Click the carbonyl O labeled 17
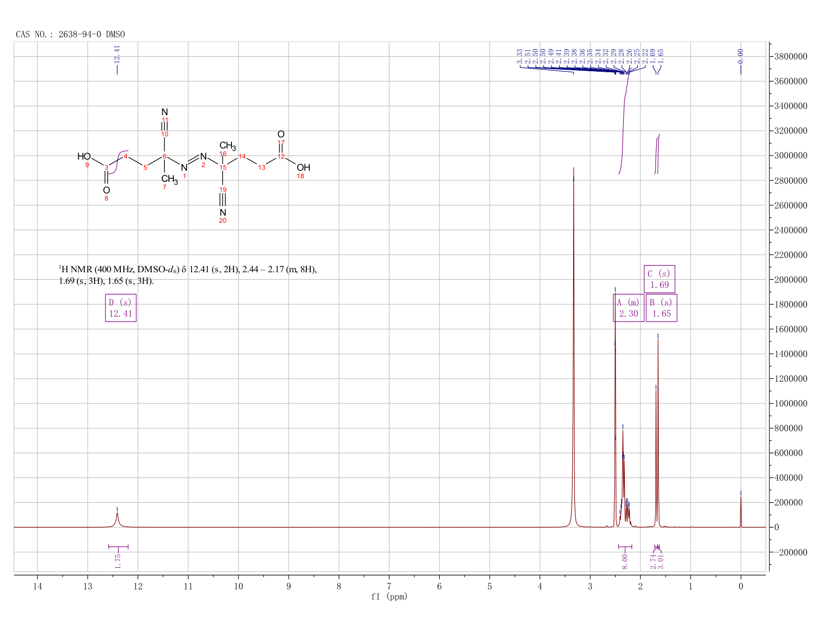The image size is (834, 644). [281, 134]
